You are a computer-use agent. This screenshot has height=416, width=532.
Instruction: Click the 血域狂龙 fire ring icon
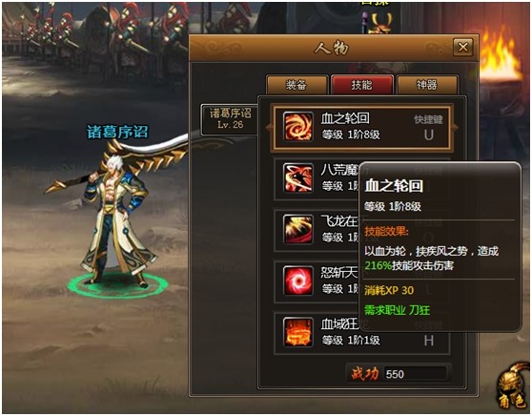[x=297, y=332]
